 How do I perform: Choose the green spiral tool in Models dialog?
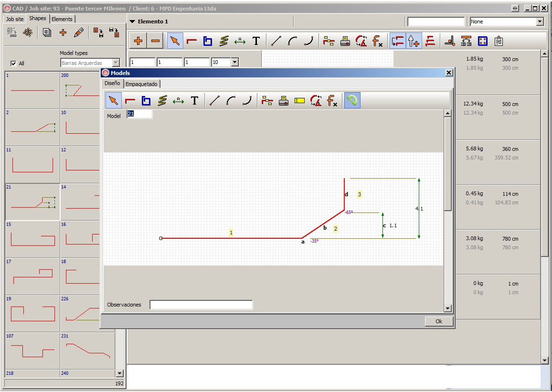click(x=162, y=101)
